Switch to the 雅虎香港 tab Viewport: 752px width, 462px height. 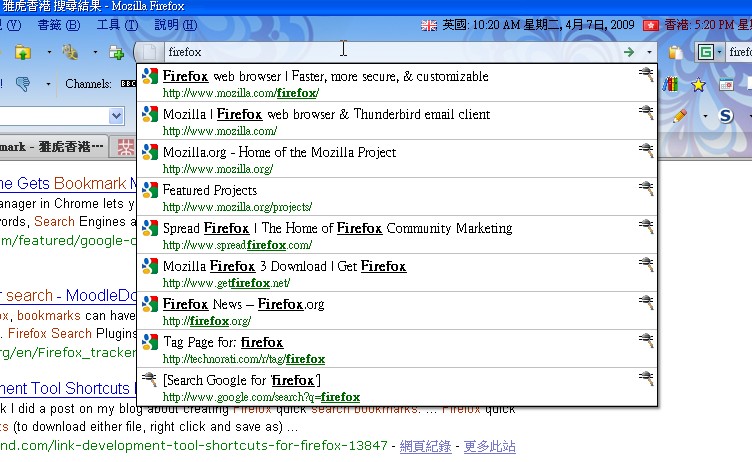pos(52,147)
